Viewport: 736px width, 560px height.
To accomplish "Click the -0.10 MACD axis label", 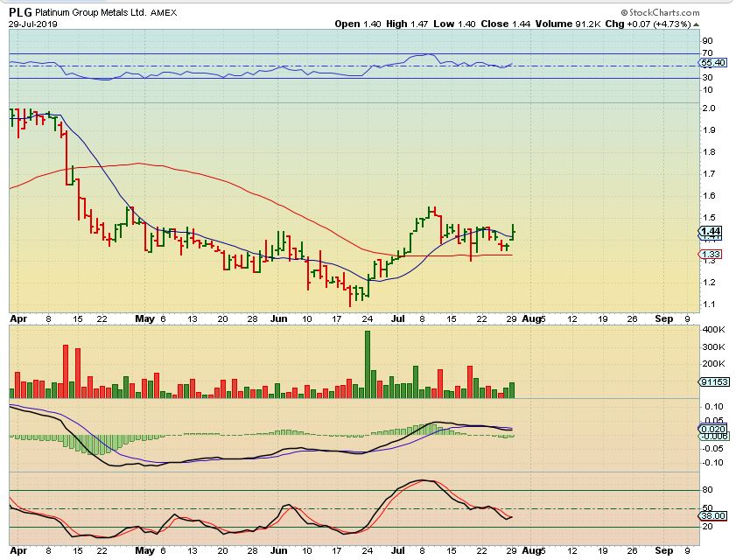I will [712, 462].
